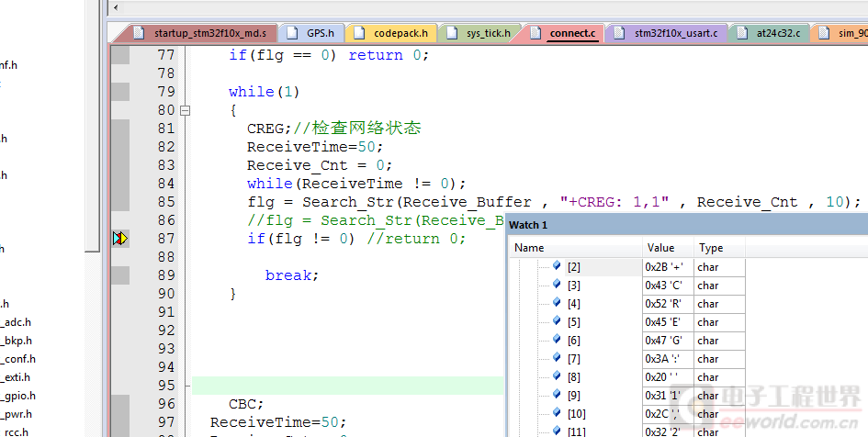This screenshot has height=437, width=868.
Task: Click the variable icon beside watch entry [5]
Action: click(557, 320)
